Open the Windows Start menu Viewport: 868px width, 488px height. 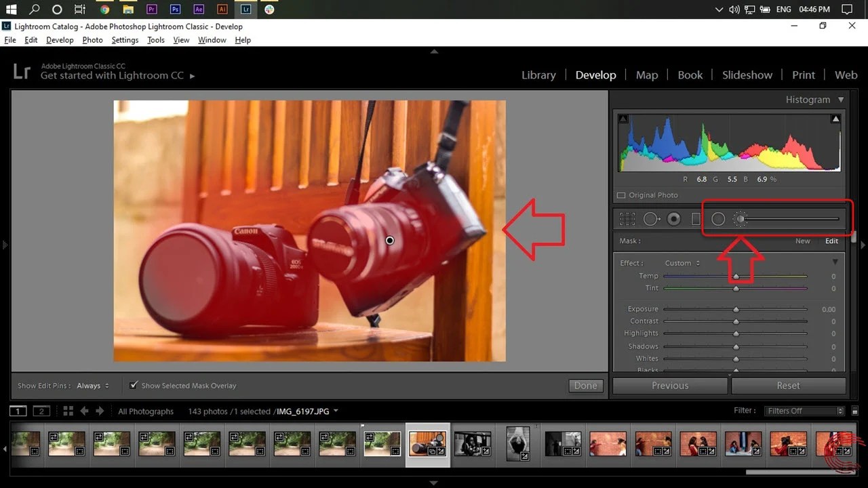12,9
